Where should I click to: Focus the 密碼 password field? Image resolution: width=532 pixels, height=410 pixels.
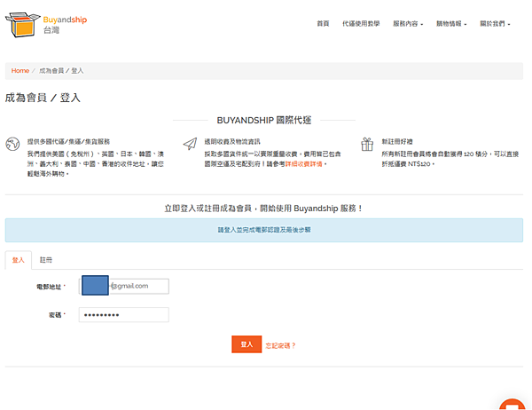tap(124, 315)
